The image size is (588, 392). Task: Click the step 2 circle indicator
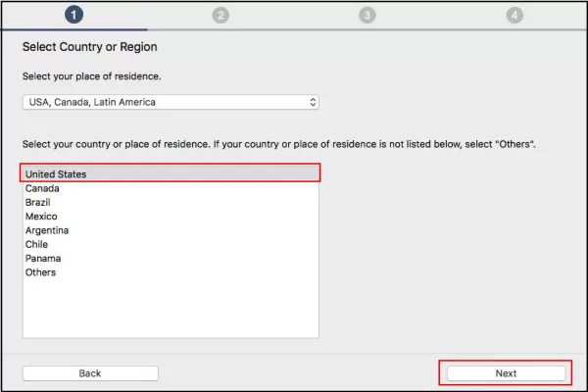[220, 16]
